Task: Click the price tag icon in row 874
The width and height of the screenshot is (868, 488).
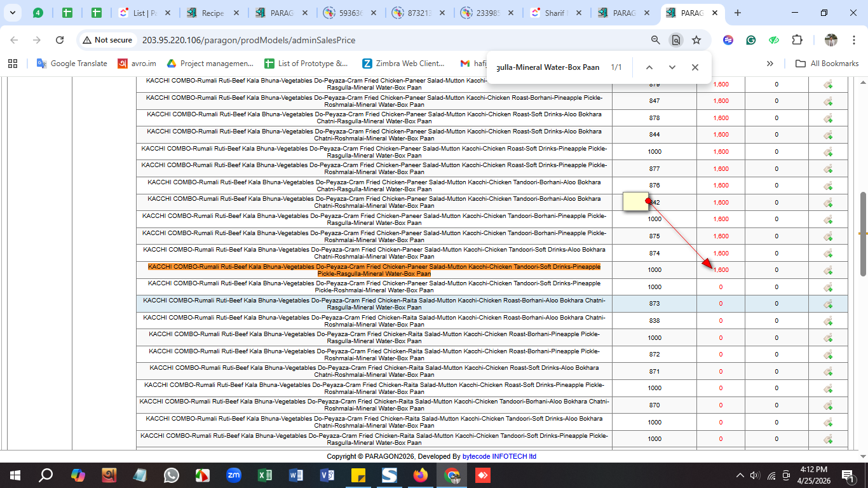Action: point(828,254)
